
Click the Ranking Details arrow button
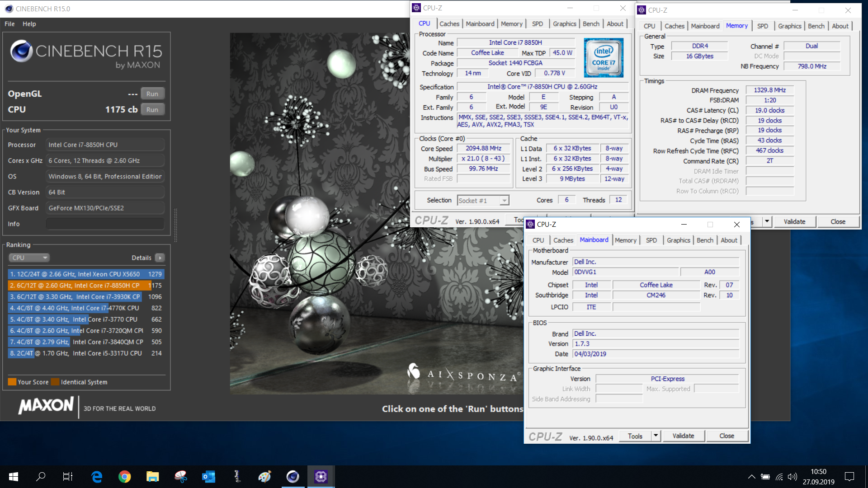point(160,258)
